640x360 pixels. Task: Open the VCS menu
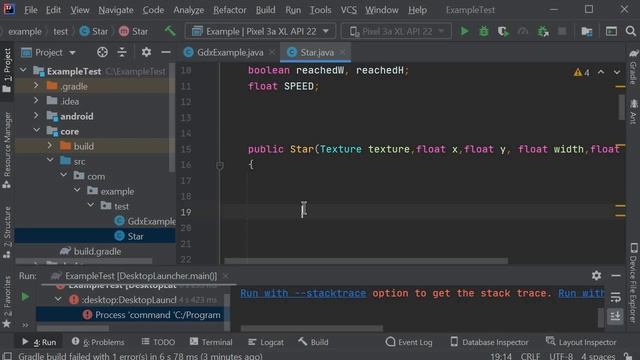[349, 10]
